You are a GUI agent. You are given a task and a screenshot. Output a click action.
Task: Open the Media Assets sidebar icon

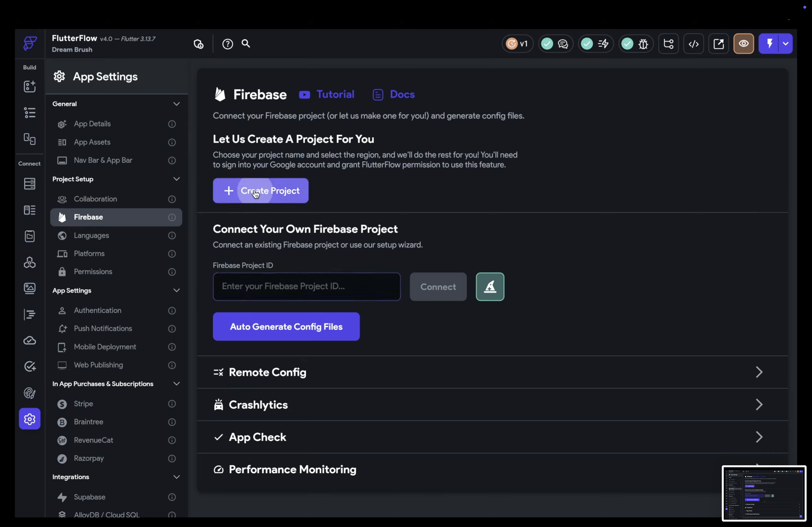click(30, 288)
